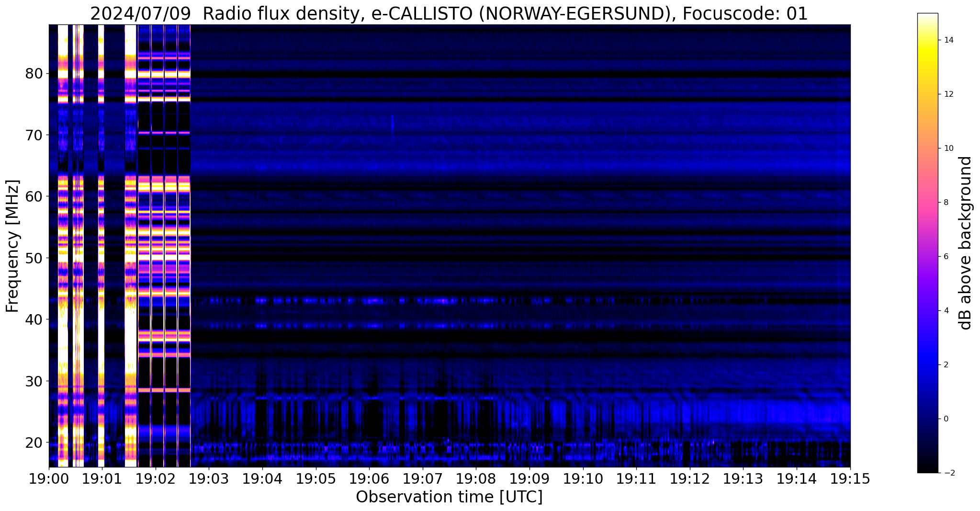Click the 20 MHz frequency tick label
This screenshot has height=511, width=980.
pos(34,443)
